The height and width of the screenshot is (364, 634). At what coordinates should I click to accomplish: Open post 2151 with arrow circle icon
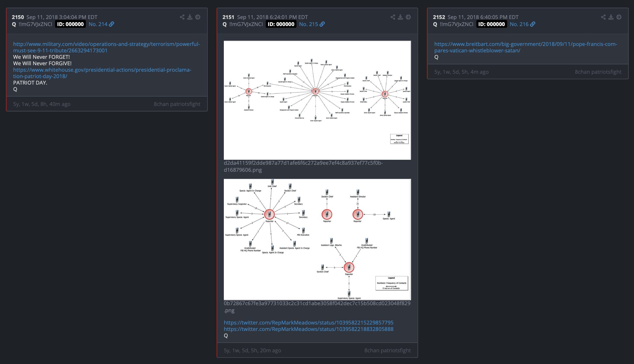[408, 17]
